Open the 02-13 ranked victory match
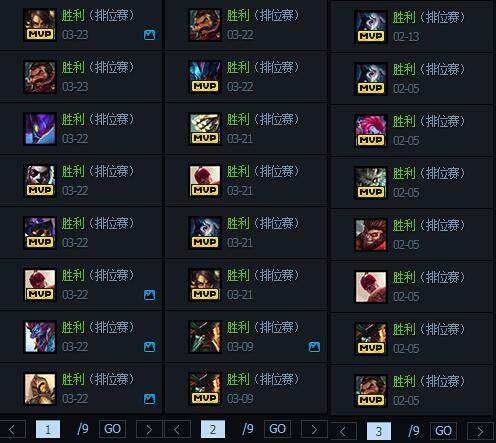Image resolution: width=496 pixels, height=443 pixels. tap(412, 27)
